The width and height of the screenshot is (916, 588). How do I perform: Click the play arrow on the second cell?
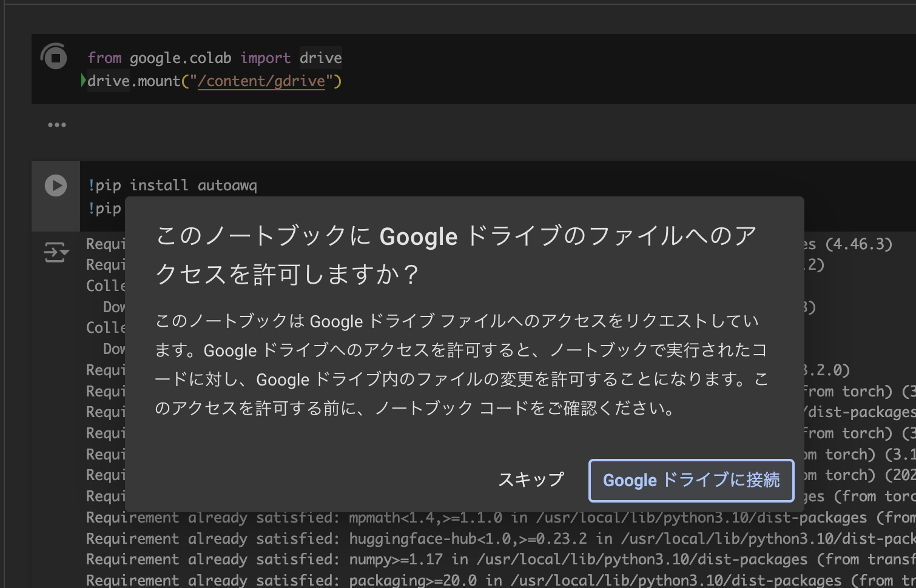pyautogui.click(x=55, y=185)
